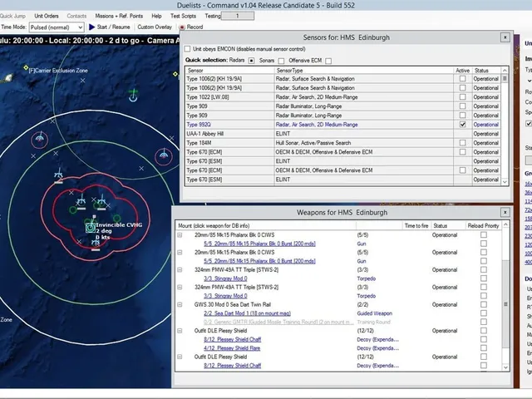Open Generic GMTR Guided Missile Training Round link
The height and width of the screenshot is (399, 532).
pyautogui.click(x=278, y=322)
